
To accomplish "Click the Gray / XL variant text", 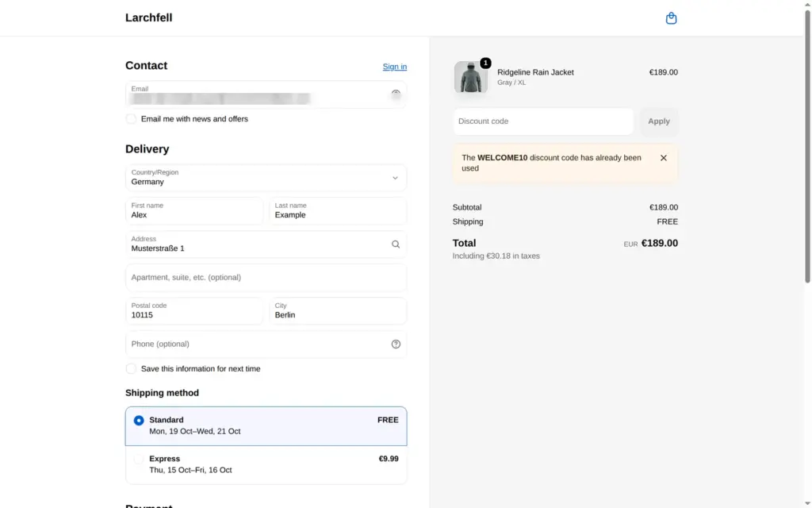I will coord(511,83).
